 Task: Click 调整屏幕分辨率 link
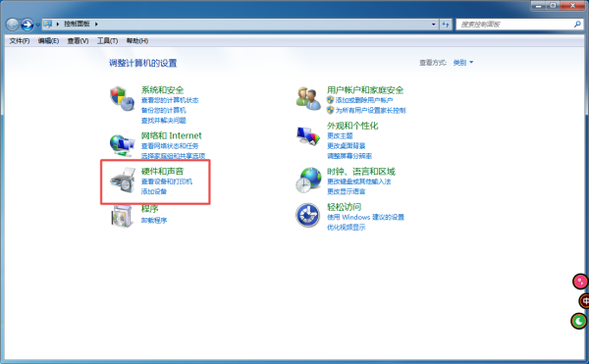(x=349, y=156)
